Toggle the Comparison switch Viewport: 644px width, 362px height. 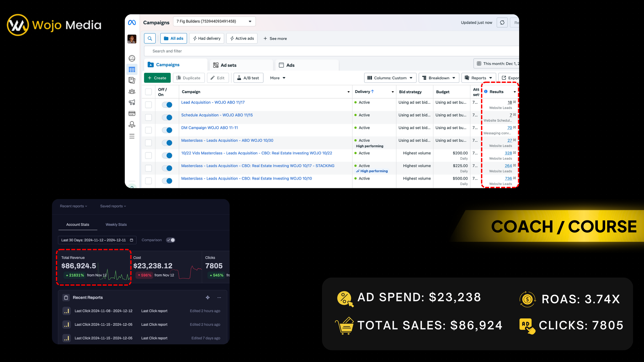click(171, 240)
